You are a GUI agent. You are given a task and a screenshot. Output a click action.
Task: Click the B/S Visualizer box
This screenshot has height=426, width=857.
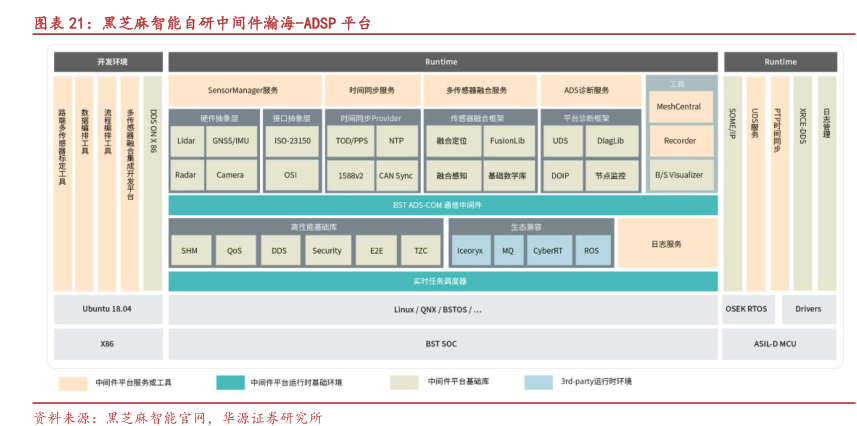tap(680, 174)
